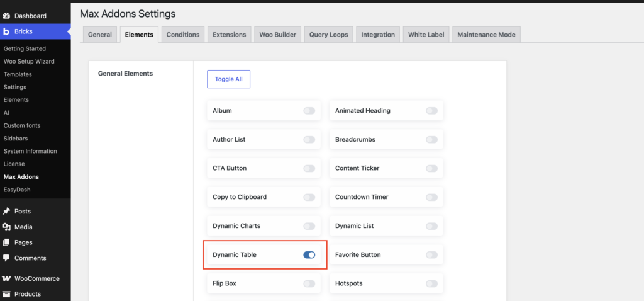Image resolution: width=644 pixels, height=301 pixels.
Task: Open the Integration tab
Action: coord(378,35)
